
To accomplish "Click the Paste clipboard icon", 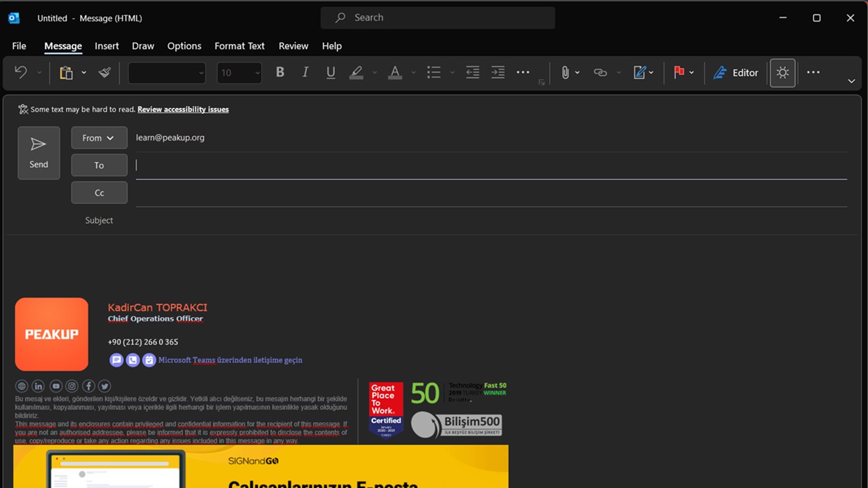I will tap(66, 72).
